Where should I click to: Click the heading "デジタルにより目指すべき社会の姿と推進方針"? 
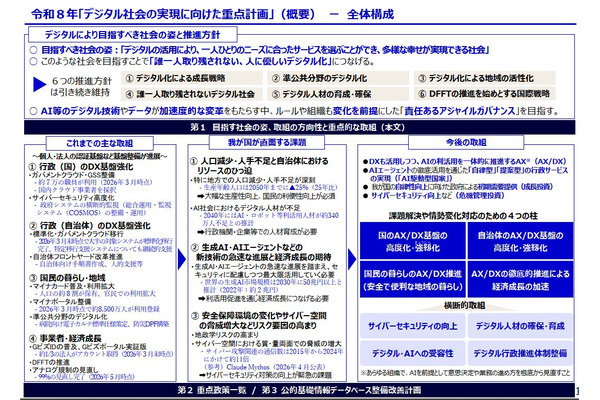pyautogui.click(x=132, y=35)
